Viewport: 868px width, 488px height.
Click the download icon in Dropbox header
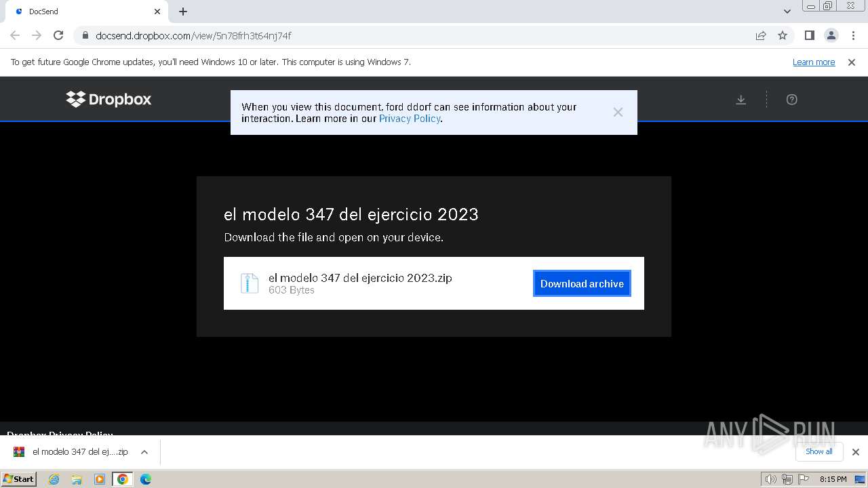741,100
